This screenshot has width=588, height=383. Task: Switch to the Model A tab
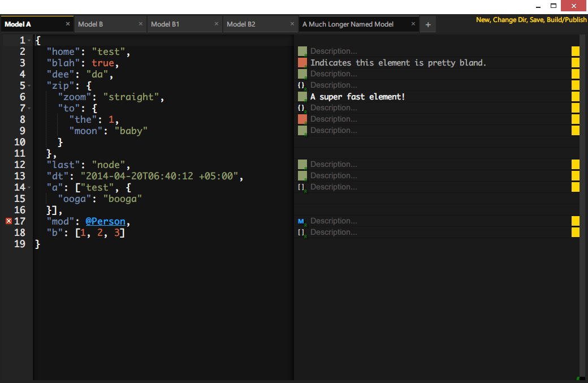pyautogui.click(x=37, y=24)
